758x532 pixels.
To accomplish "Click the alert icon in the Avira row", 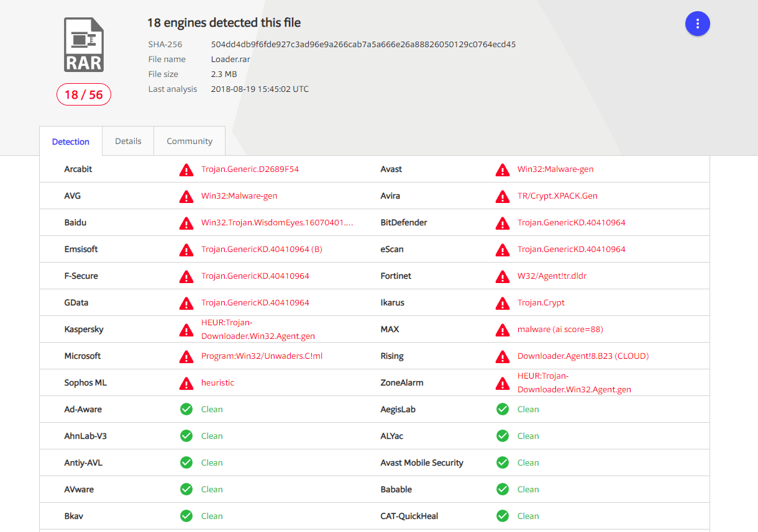I will click(503, 196).
